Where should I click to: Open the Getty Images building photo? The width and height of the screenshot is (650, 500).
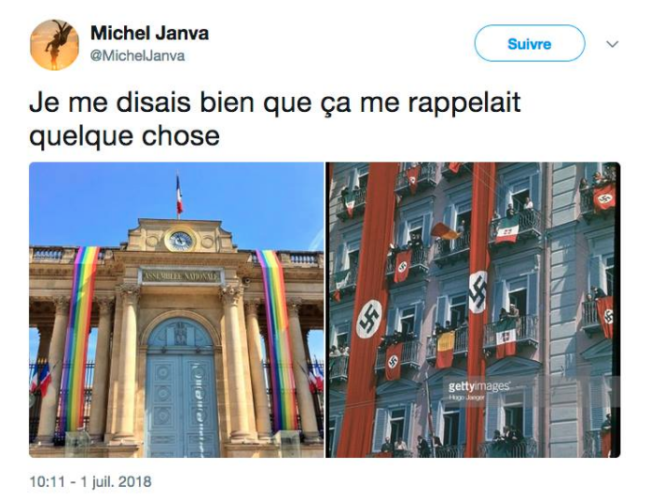(473, 310)
